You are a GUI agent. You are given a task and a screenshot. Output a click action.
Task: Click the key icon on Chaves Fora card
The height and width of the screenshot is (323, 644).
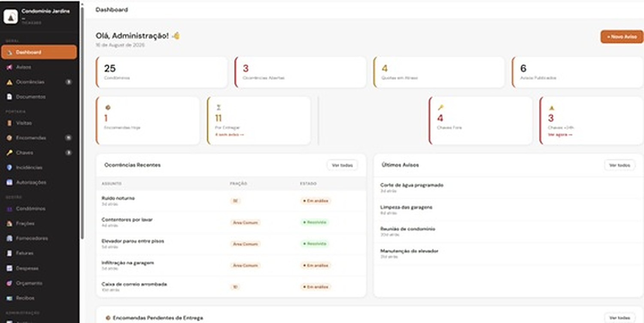[440, 108]
